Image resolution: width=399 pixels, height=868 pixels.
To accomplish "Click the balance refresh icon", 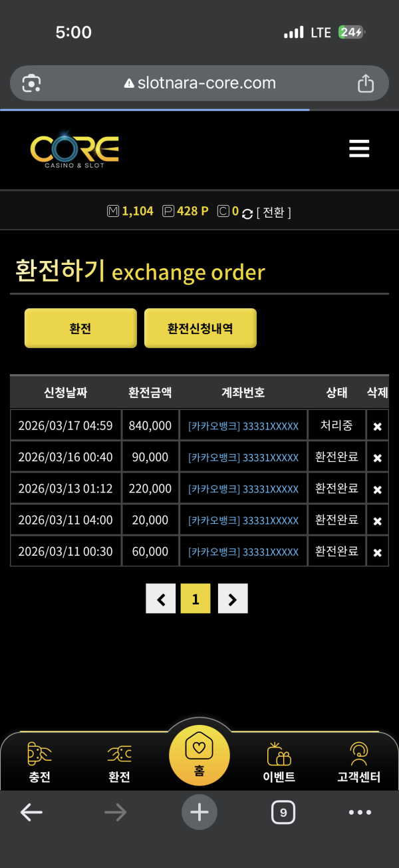I will click(247, 213).
